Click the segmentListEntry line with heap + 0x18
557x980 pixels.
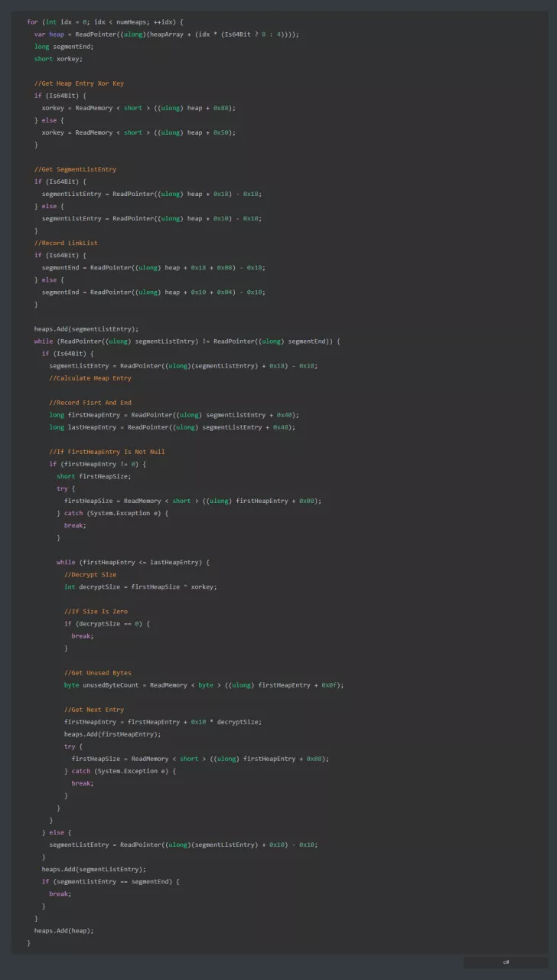click(x=151, y=194)
